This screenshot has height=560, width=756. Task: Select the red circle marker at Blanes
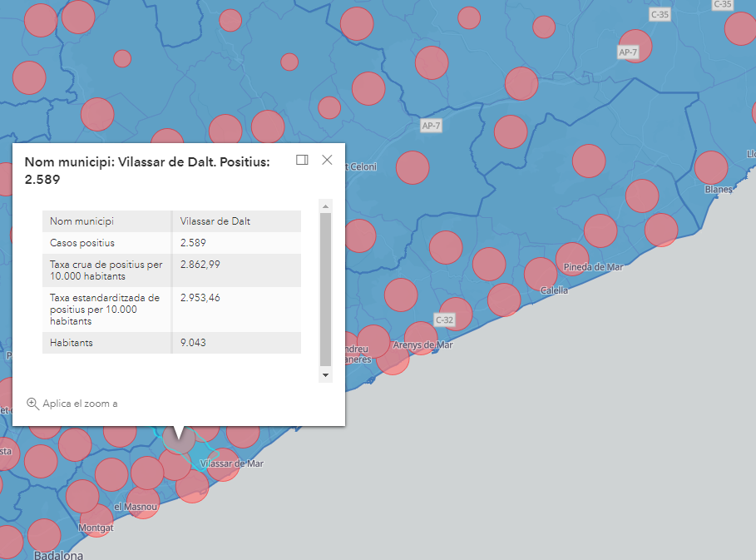pyautogui.click(x=711, y=167)
